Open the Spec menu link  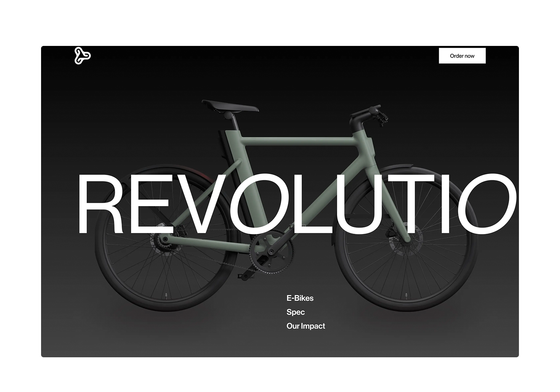coord(295,312)
